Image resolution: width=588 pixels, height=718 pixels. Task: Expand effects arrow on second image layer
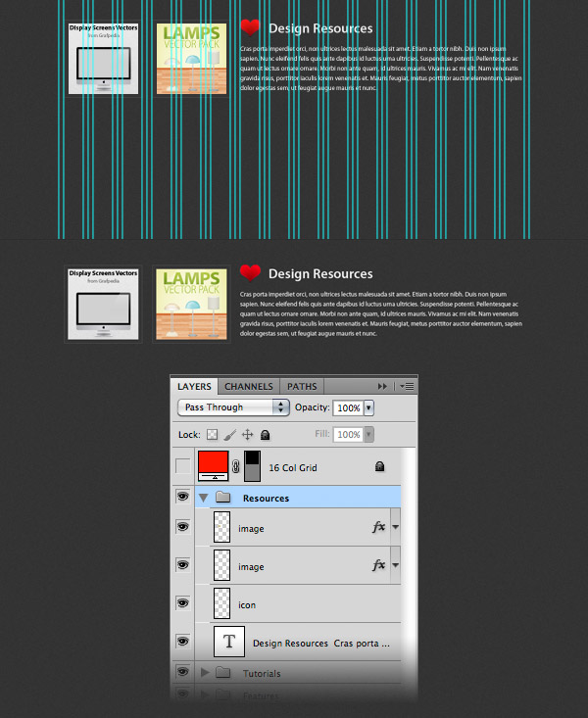(x=396, y=565)
